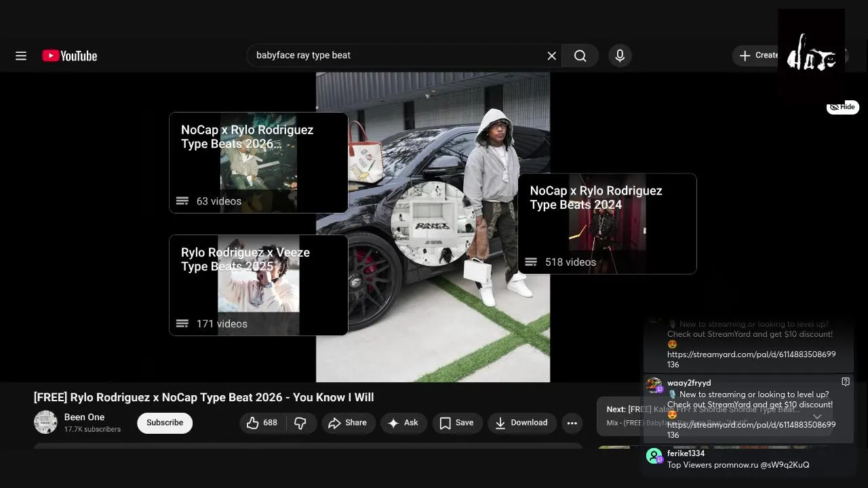This screenshot has width=868, height=488.
Task: Select the ferike1334 username in chat
Action: 686,453
